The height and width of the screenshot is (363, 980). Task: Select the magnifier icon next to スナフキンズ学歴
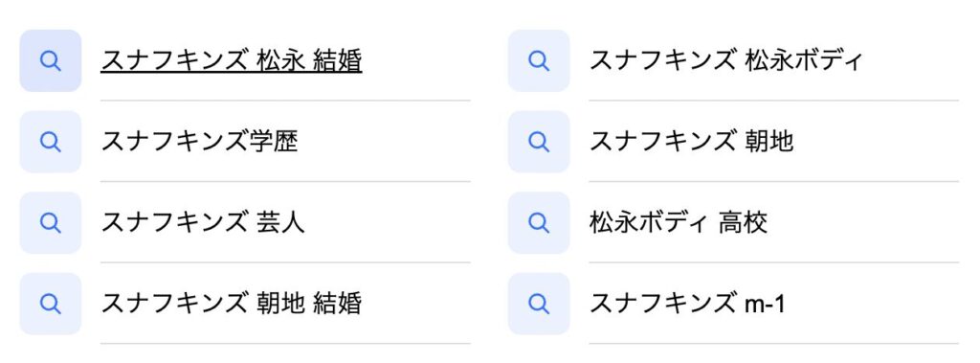tap(50, 142)
